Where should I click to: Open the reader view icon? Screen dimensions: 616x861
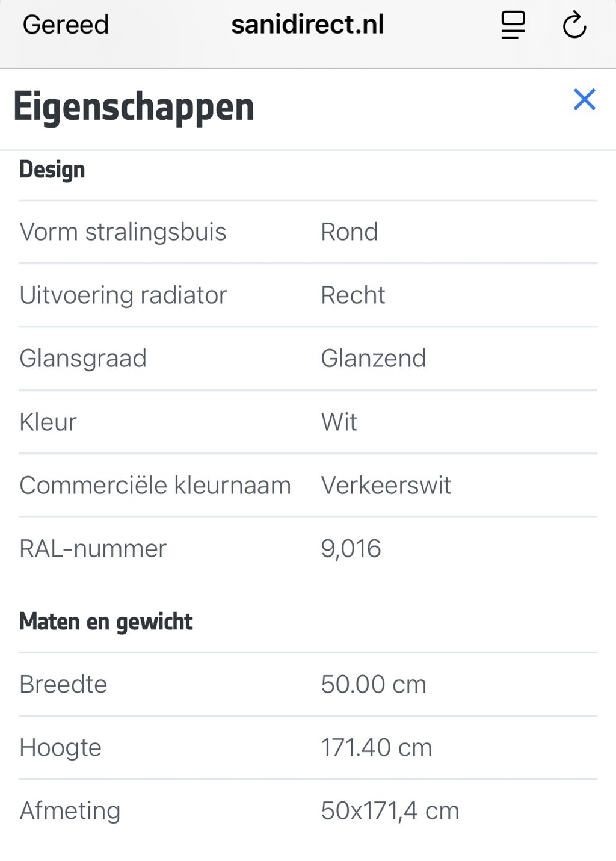513,25
